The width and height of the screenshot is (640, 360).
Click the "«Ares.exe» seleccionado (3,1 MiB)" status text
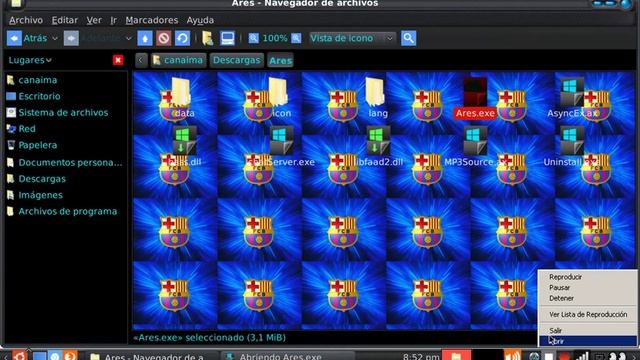[x=209, y=338]
